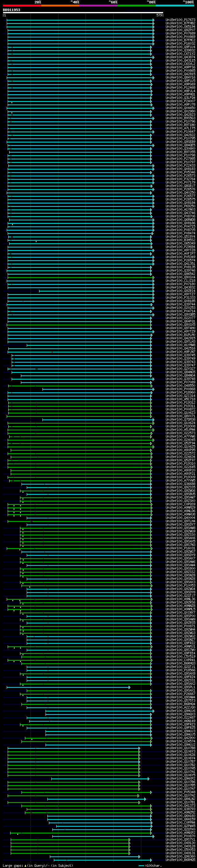Click the purple ~60% identity legend segment
This screenshot has width=197, height=868.
point(98,6)
